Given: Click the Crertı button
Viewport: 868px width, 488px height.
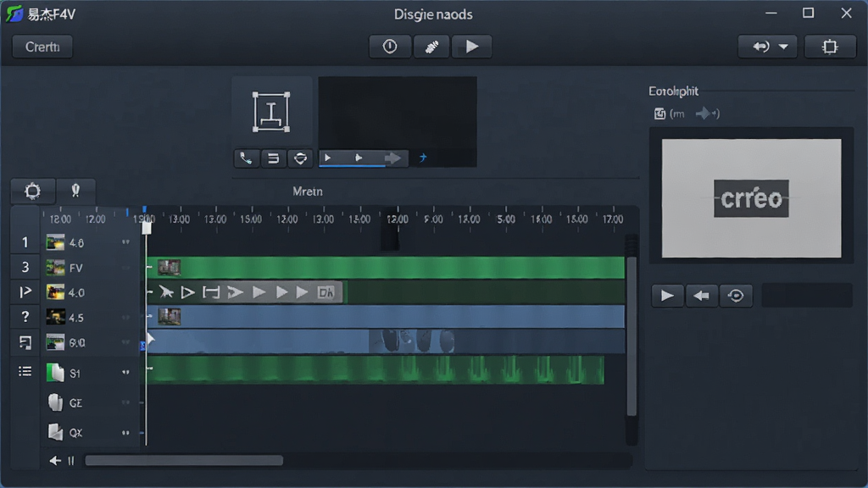Looking at the screenshot, I should (42, 47).
